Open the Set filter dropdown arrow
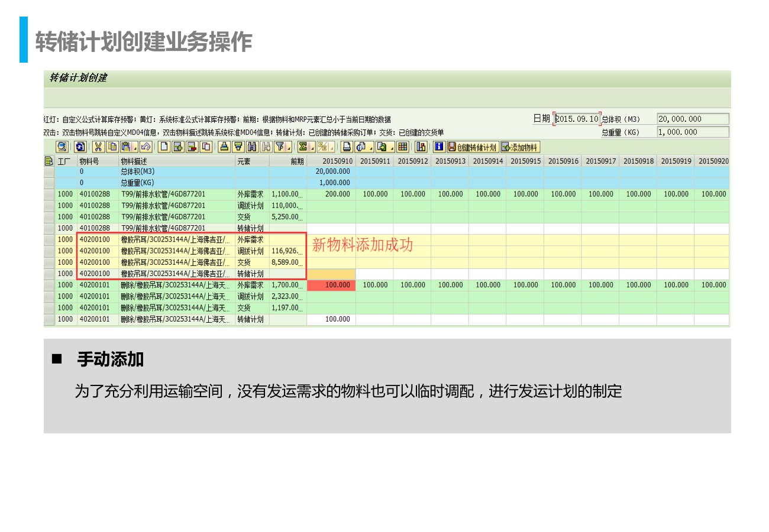The height and width of the screenshot is (532, 769). pos(289,147)
